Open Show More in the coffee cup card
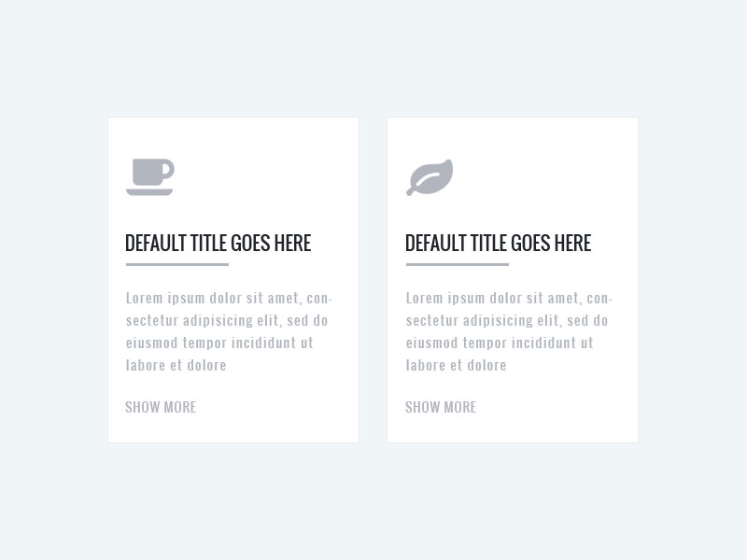747x560 pixels. pyautogui.click(x=161, y=407)
